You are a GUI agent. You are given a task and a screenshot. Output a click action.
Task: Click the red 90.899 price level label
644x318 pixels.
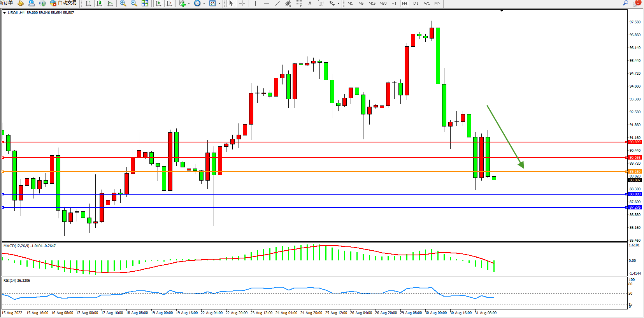point(634,142)
